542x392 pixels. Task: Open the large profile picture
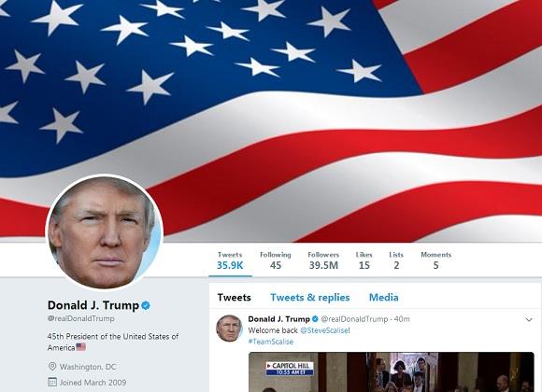104,232
